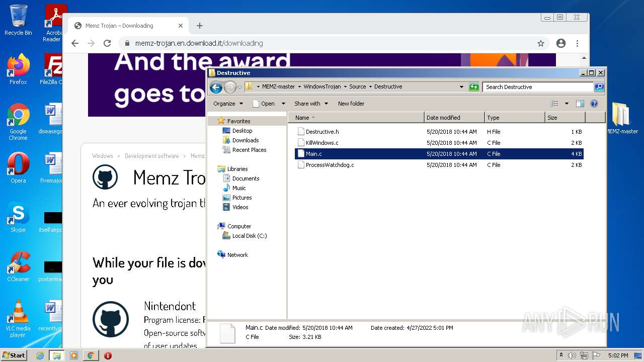Sort by Date modified column header

[x=454, y=118]
